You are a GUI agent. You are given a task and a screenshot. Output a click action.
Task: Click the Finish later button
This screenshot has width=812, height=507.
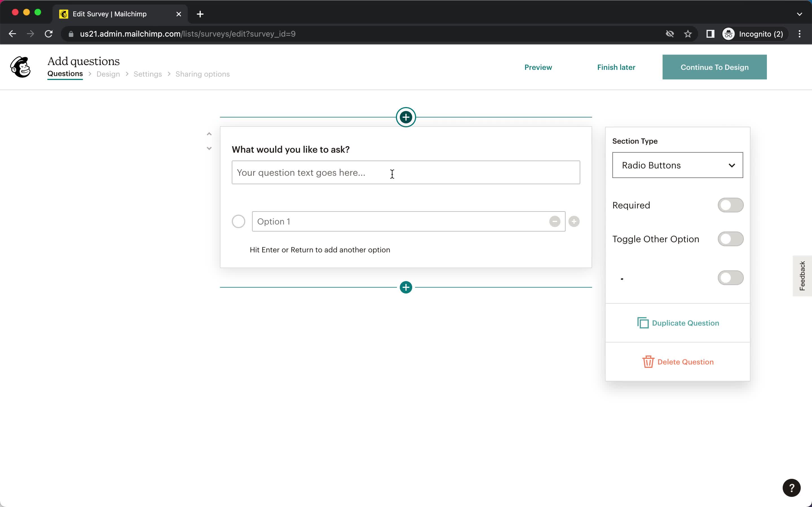coord(616,66)
